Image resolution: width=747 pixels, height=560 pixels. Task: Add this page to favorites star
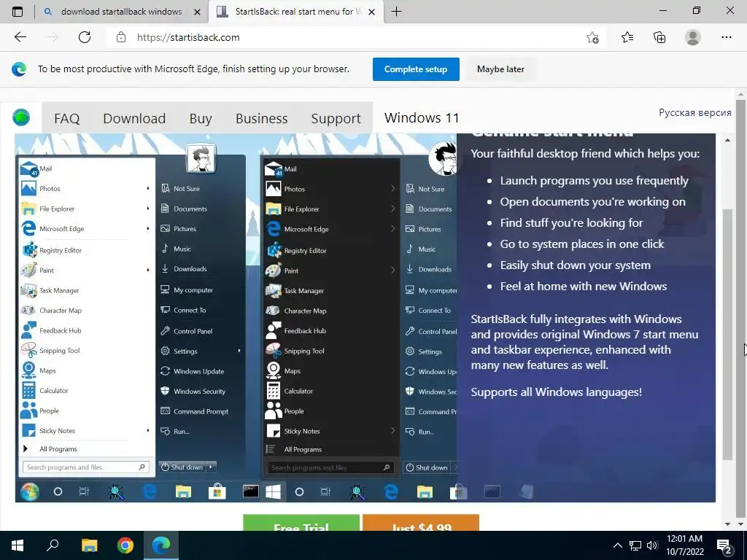pos(592,37)
